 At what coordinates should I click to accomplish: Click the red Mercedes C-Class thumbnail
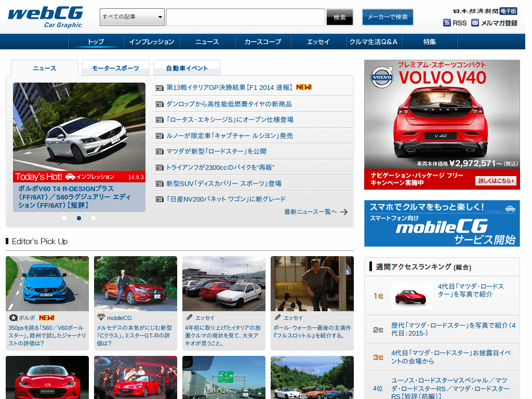point(136,284)
